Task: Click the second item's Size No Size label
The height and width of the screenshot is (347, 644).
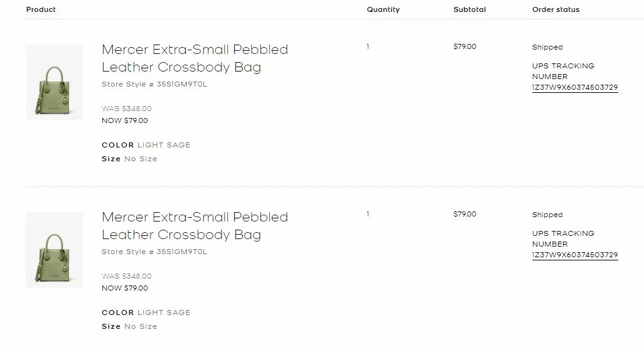Action: tap(129, 326)
